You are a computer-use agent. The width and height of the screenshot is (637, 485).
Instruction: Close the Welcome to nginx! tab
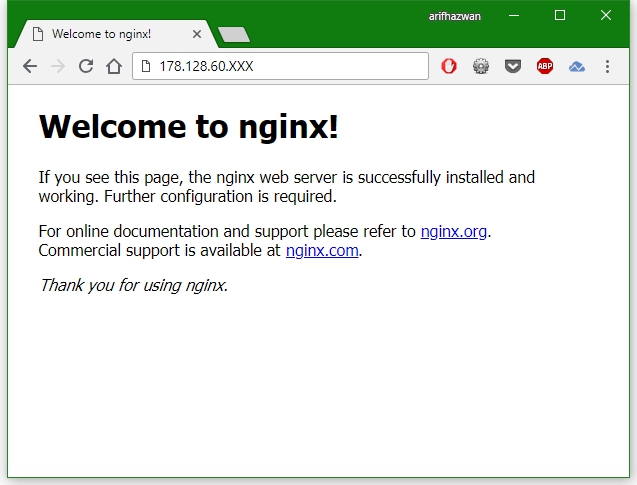(197, 34)
